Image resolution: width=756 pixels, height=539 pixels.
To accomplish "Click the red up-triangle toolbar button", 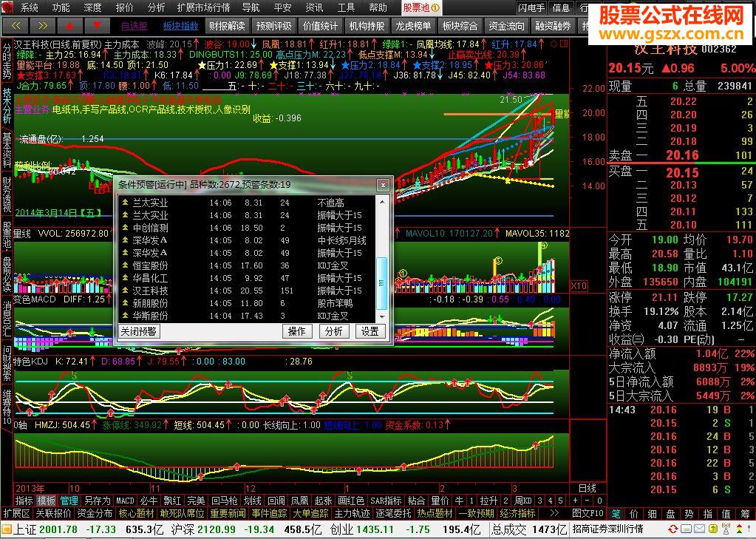I will [70, 25].
